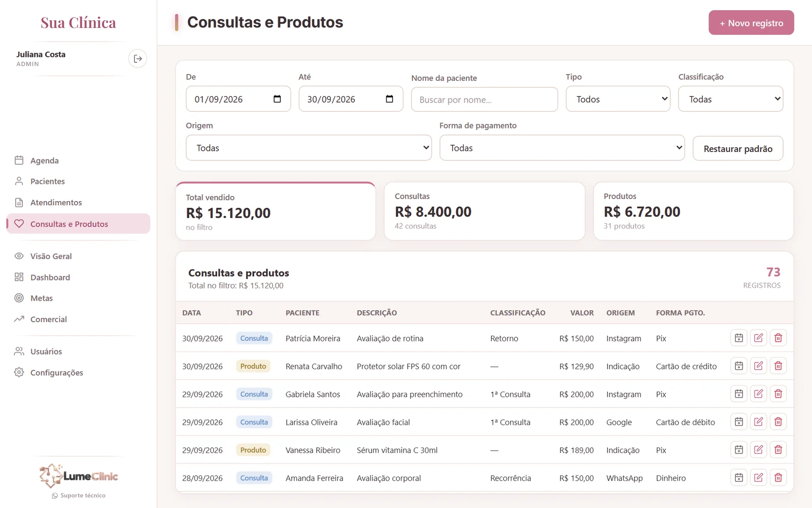Viewport: 812px width, 508px height.
Task: Go to Metas page
Action: tap(78, 298)
